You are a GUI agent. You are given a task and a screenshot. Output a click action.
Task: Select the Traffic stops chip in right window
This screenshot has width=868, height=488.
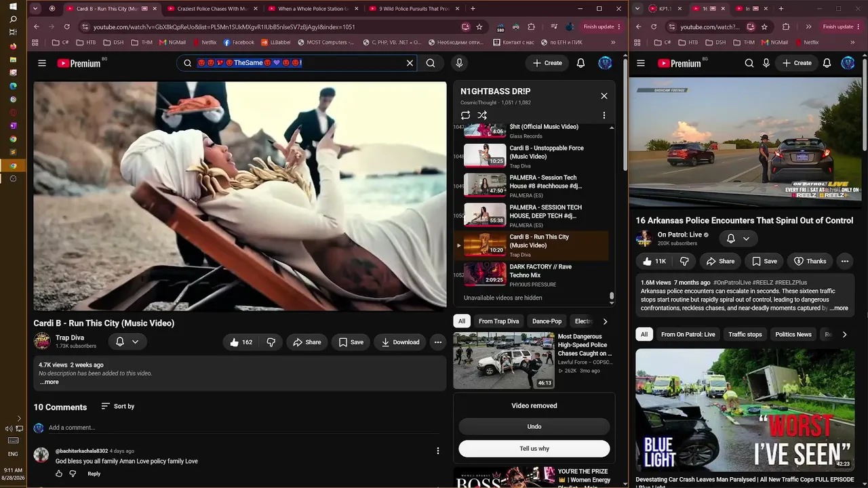745,334
